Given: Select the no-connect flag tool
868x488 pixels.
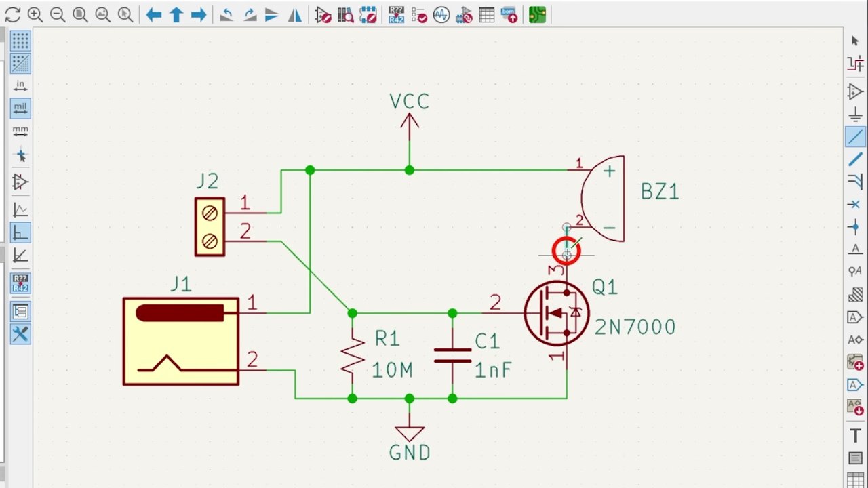Looking at the screenshot, I should point(855,204).
